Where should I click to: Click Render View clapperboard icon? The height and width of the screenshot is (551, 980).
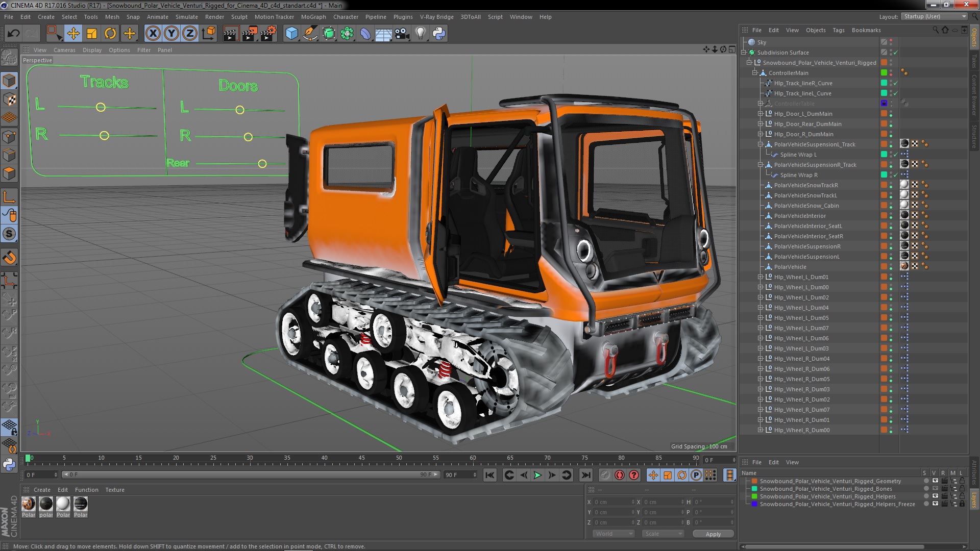click(231, 34)
